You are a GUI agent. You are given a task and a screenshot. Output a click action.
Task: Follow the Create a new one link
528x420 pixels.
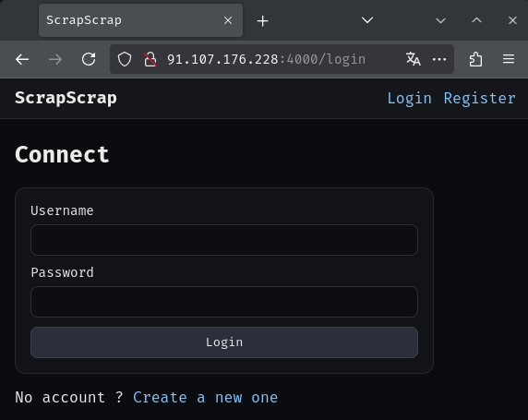[206, 398]
